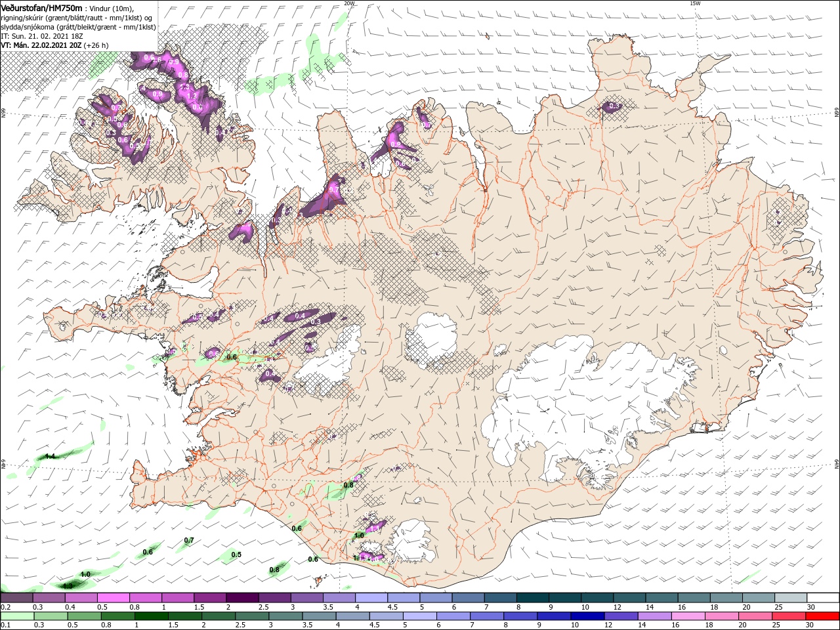Screen dimensions: 840x630
Task: Click the '30' label on the lower scale
Action: point(810,625)
